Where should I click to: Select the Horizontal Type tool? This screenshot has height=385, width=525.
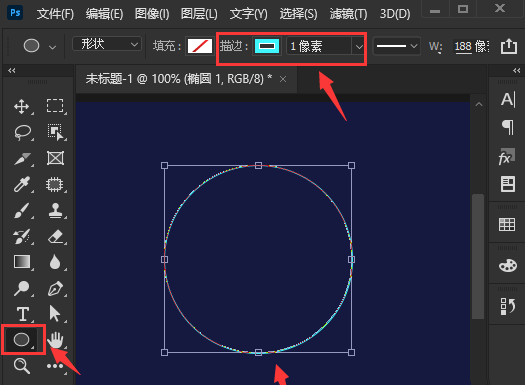(23, 314)
